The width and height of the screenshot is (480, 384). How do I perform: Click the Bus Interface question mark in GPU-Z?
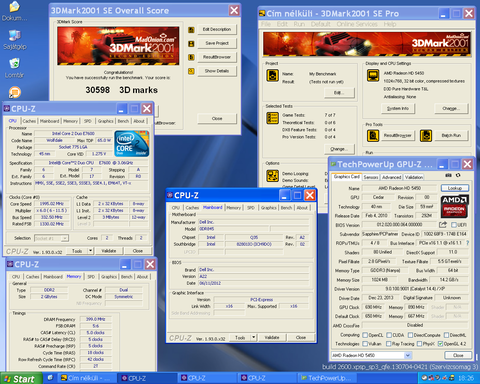pos(467,243)
